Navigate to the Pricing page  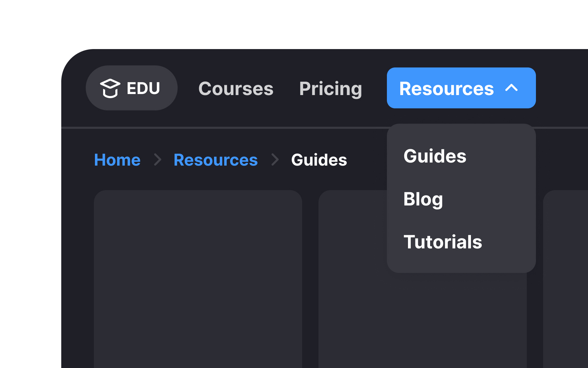[x=330, y=89]
